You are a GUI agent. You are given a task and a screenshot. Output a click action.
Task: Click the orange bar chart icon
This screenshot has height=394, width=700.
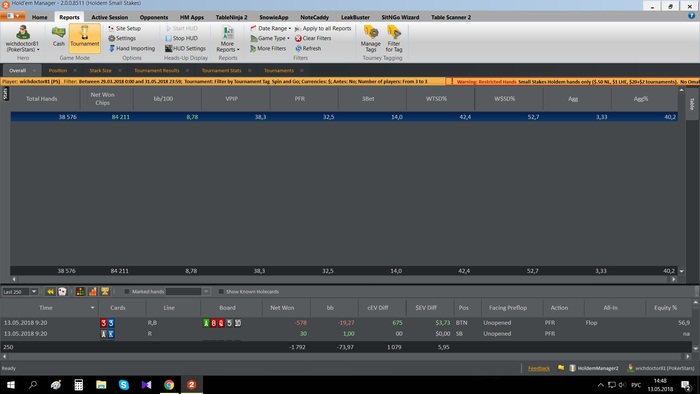(x=92, y=291)
